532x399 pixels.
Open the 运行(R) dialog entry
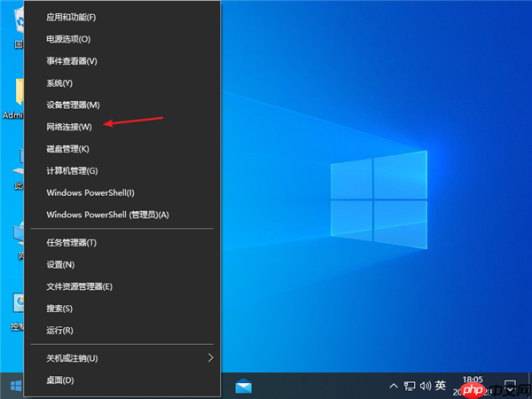click(122, 331)
